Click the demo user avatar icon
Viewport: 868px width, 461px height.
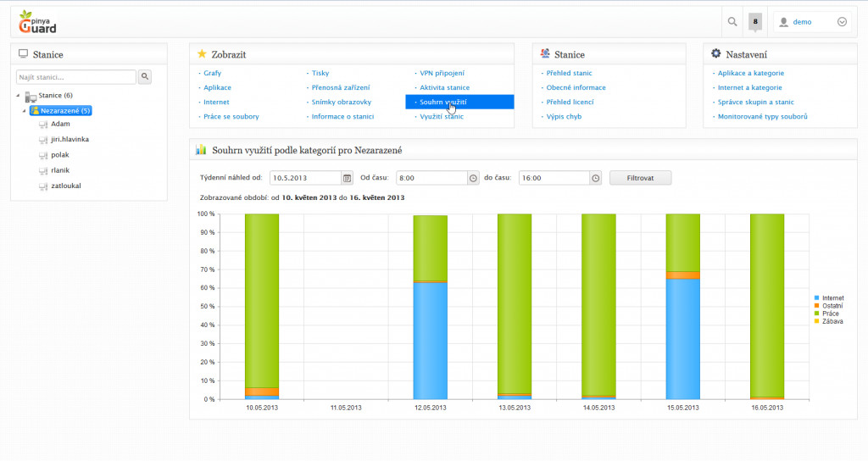783,22
